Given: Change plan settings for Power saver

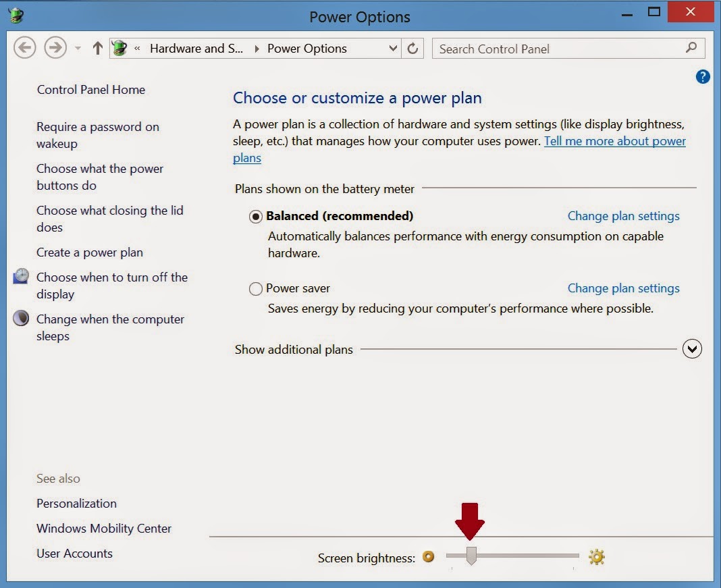Looking at the screenshot, I should 624,288.
